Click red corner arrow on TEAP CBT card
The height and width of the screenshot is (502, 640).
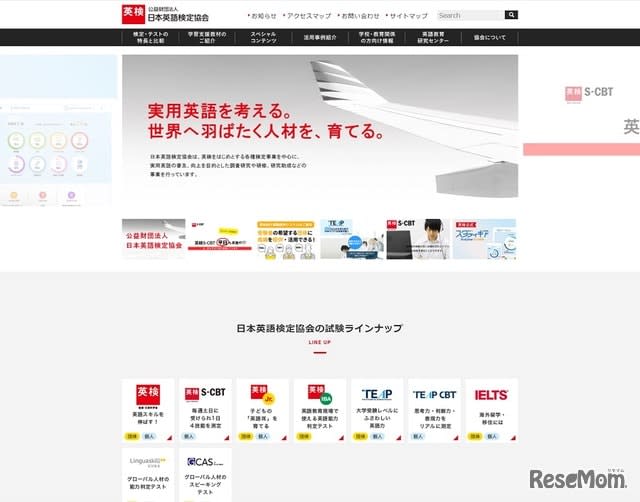point(456,438)
